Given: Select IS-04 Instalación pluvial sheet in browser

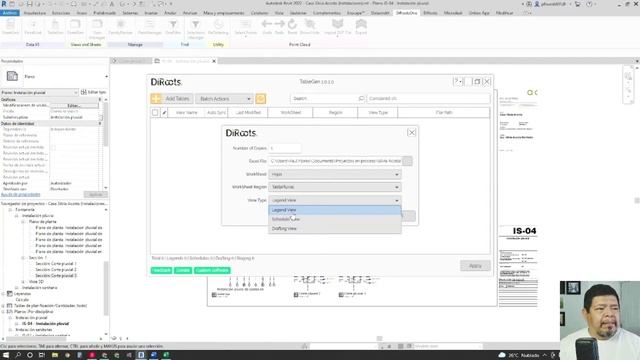Looking at the screenshot, I should click(x=45, y=324).
